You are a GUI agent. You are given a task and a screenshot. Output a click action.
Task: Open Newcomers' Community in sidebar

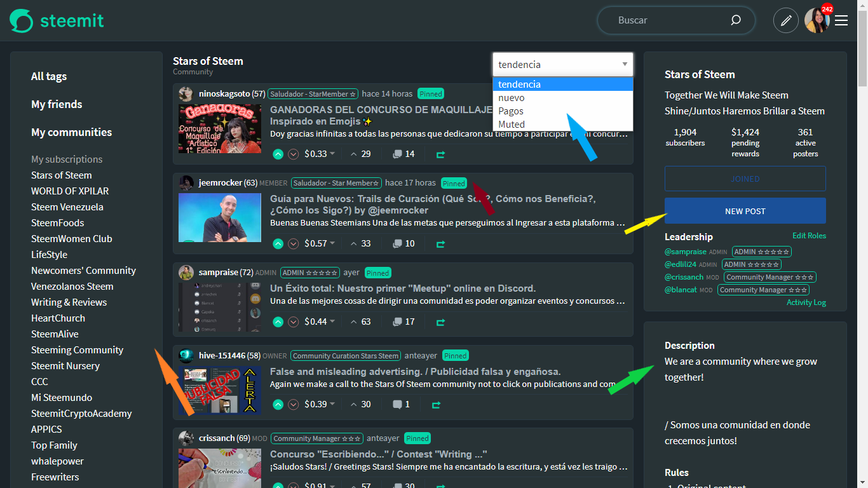coord(84,271)
